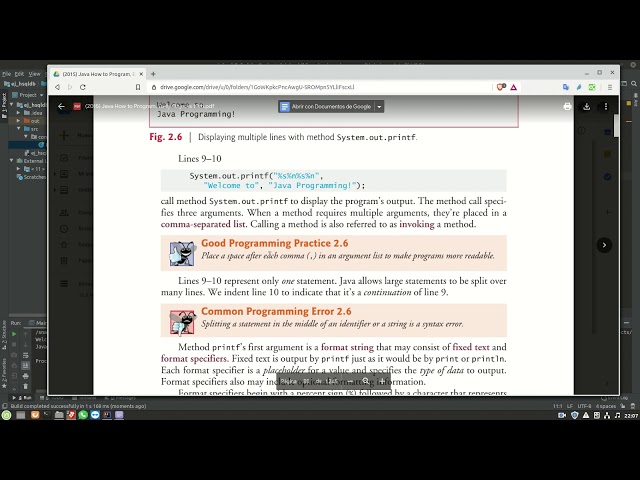
Task: Open the vertical Project tool window tab
Action: click(4, 105)
